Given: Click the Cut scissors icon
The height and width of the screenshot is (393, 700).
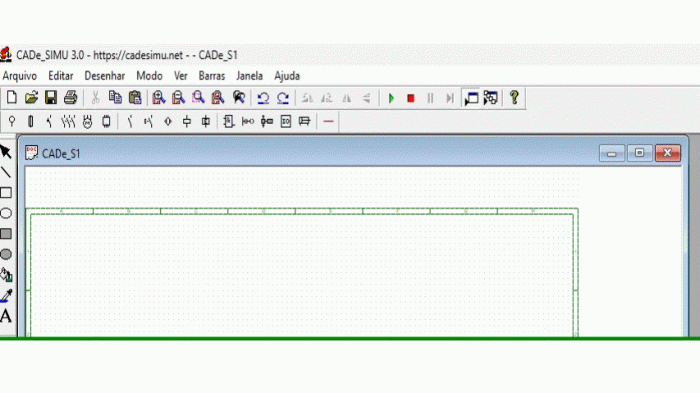Looking at the screenshot, I should [x=95, y=97].
